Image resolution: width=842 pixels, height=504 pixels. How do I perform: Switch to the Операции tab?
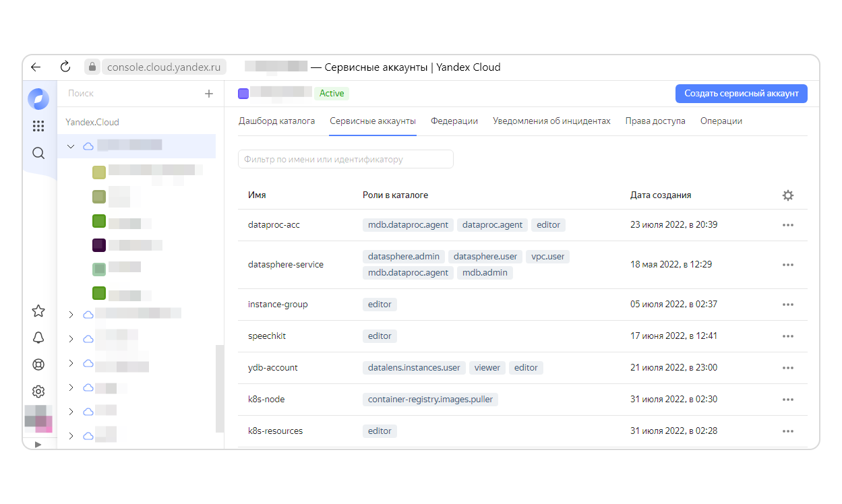click(721, 121)
